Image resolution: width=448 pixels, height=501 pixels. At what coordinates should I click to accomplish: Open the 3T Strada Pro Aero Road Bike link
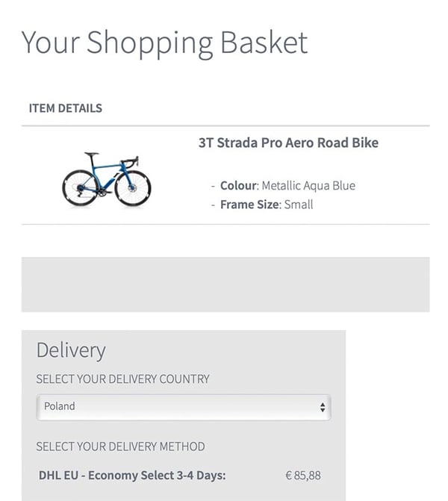click(288, 143)
